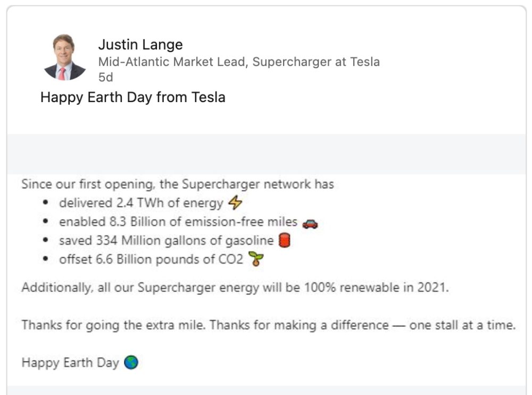Click the 'Since our first opening' sentence
The image size is (532, 395).
178,184
